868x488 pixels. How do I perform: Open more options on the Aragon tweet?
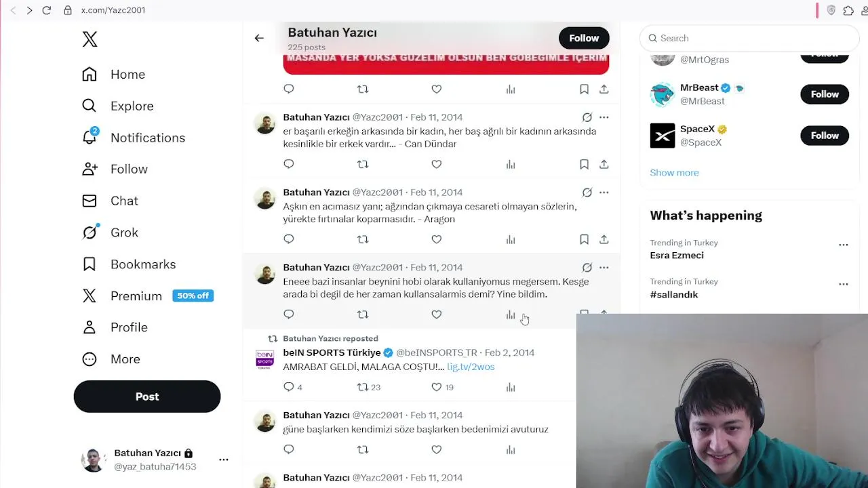click(604, 192)
